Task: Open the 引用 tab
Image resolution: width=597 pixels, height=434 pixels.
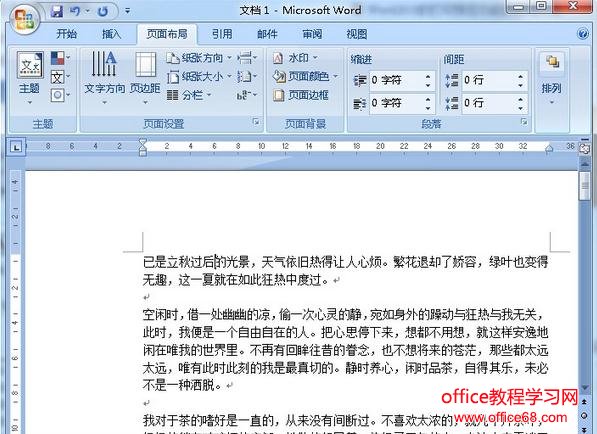Action: pos(222,34)
